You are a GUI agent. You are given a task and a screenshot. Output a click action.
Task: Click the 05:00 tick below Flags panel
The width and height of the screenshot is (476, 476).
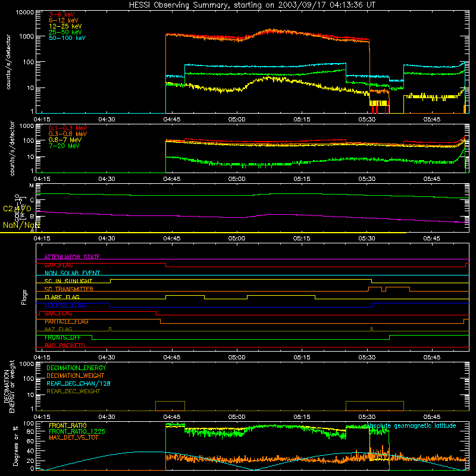point(237,358)
